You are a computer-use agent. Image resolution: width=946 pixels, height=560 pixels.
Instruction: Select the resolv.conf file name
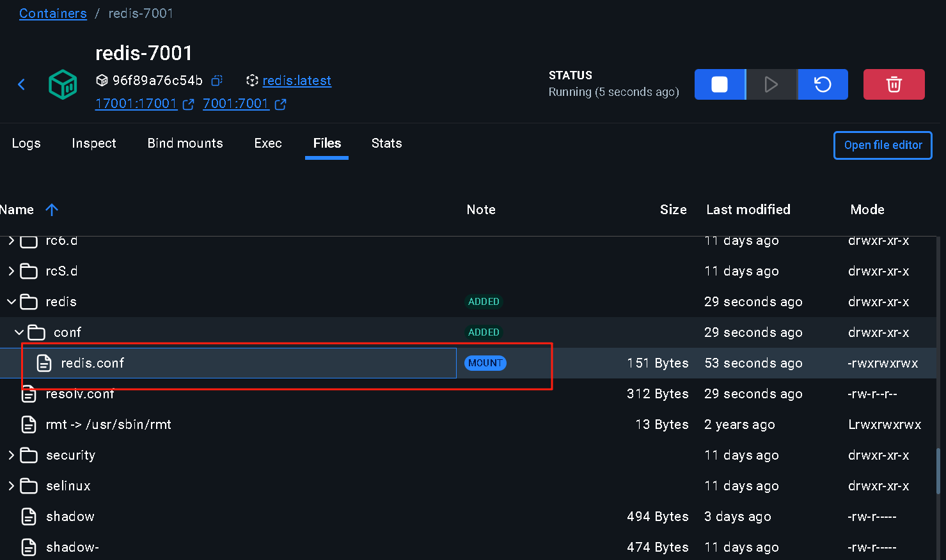click(x=80, y=394)
